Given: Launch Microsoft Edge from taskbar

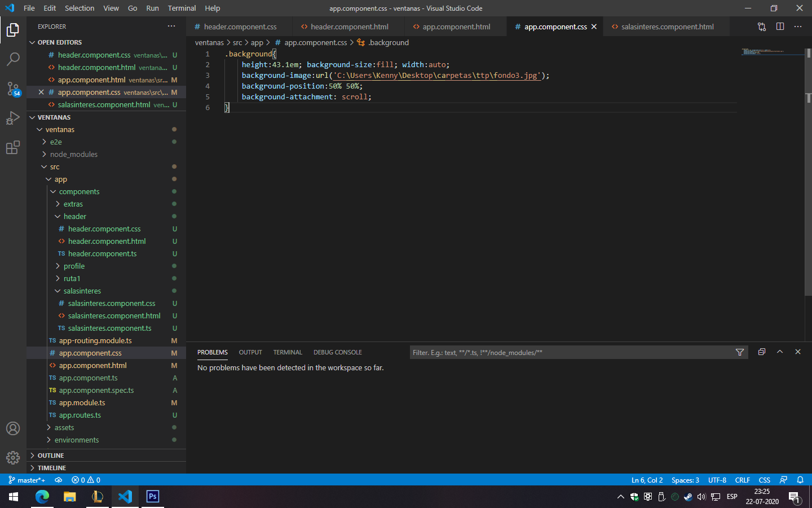Looking at the screenshot, I should pyautogui.click(x=42, y=497).
